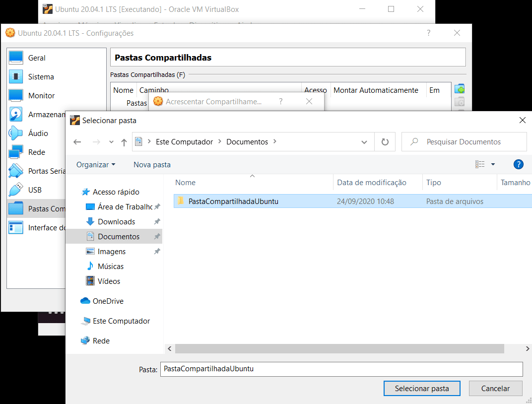This screenshot has width=532, height=404.
Task: Select Este Computador in navigation pane
Action: pos(121,321)
